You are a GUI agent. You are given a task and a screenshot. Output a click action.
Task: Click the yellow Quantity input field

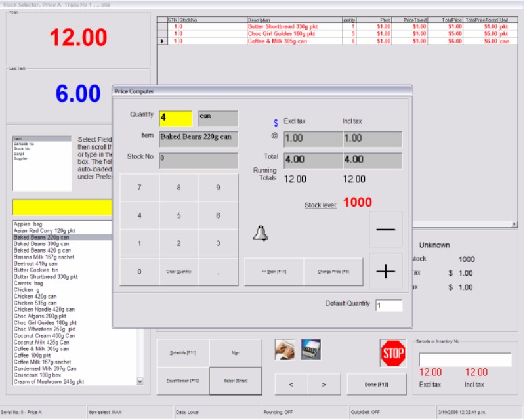click(x=175, y=118)
